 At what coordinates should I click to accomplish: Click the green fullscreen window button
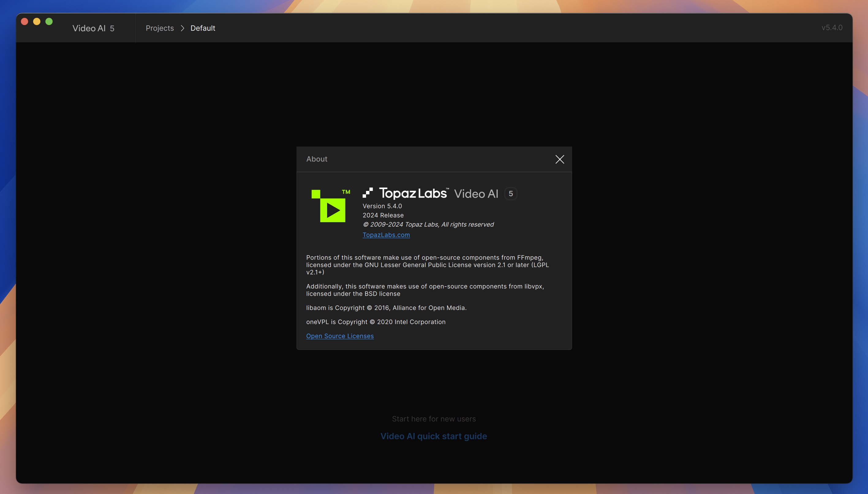coord(49,22)
